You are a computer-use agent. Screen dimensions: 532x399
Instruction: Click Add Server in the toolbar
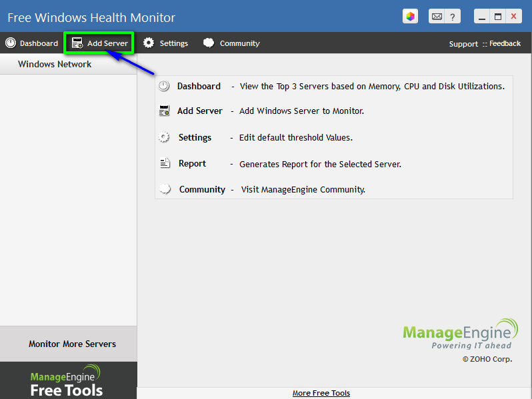click(99, 43)
